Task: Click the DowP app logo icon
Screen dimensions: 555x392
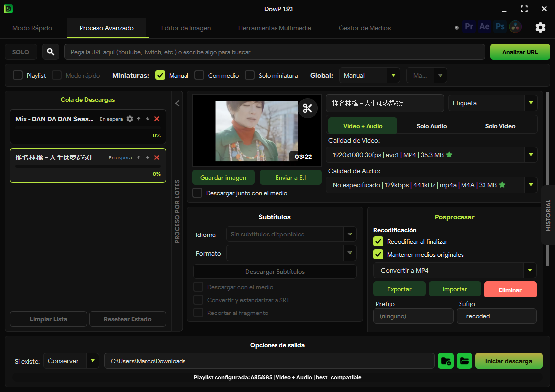Action: pyautogui.click(x=8, y=9)
